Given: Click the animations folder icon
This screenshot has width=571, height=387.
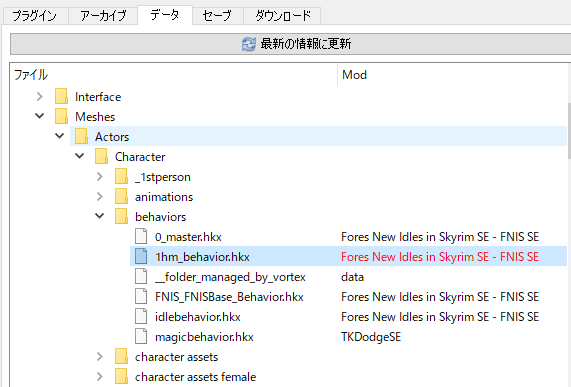Looking at the screenshot, I should [x=122, y=197].
